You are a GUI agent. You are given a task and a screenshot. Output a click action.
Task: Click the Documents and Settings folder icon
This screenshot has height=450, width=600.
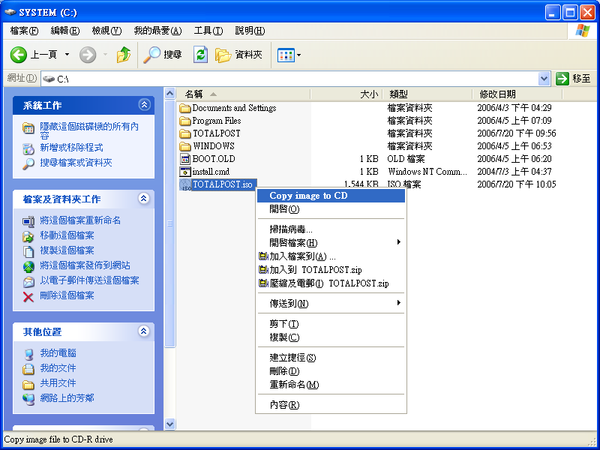point(185,108)
